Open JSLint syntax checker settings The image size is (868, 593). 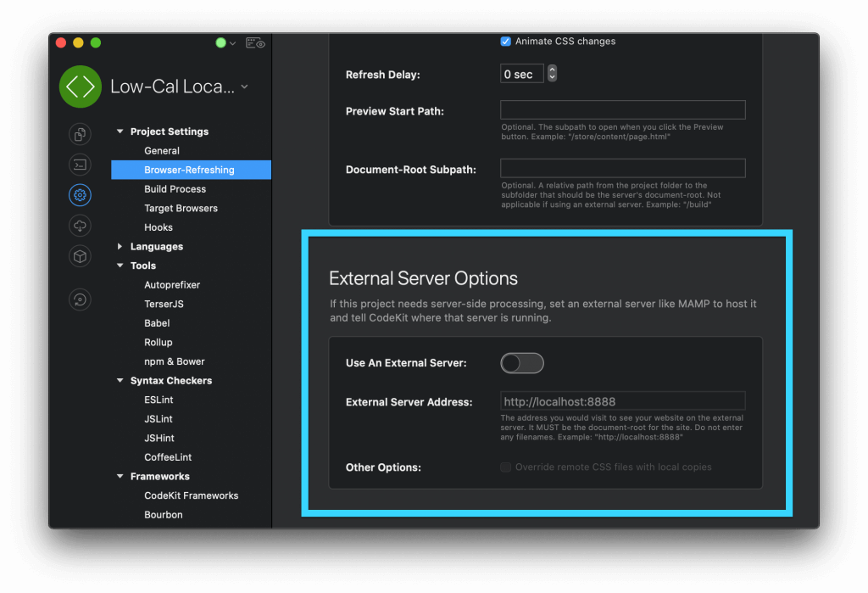159,419
